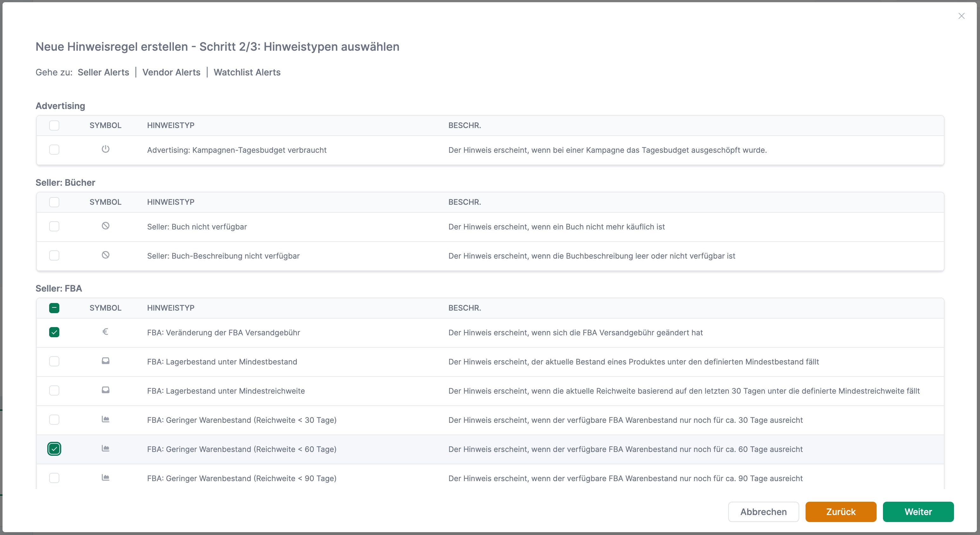This screenshot has height=535, width=980.
Task: Click the power icon for campaign budget alert
Action: click(x=105, y=149)
